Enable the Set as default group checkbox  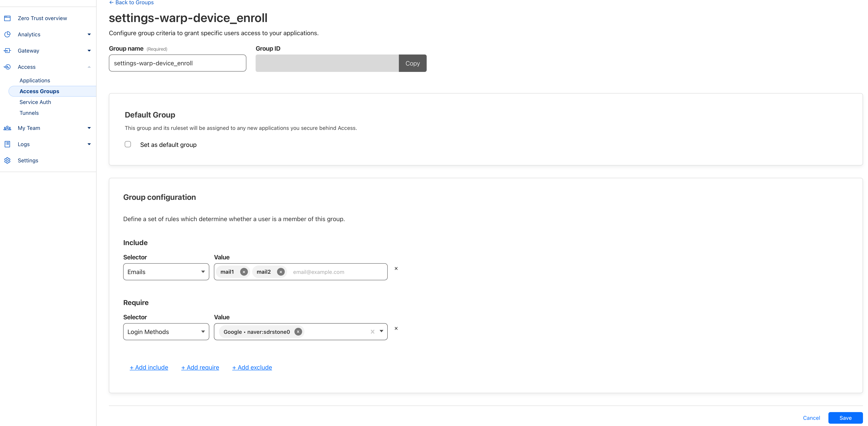pyautogui.click(x=128, y=144)
